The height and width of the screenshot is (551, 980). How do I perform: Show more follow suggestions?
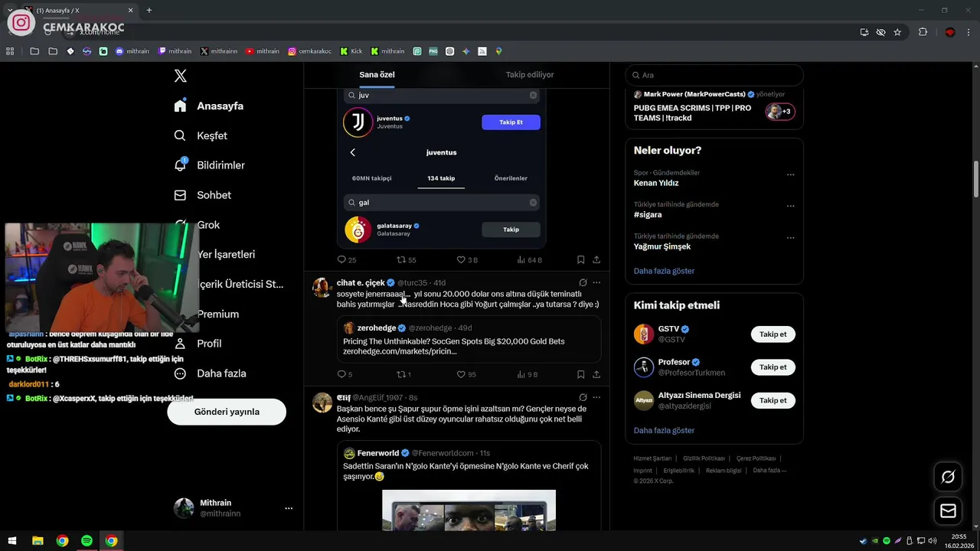point(664,430)
